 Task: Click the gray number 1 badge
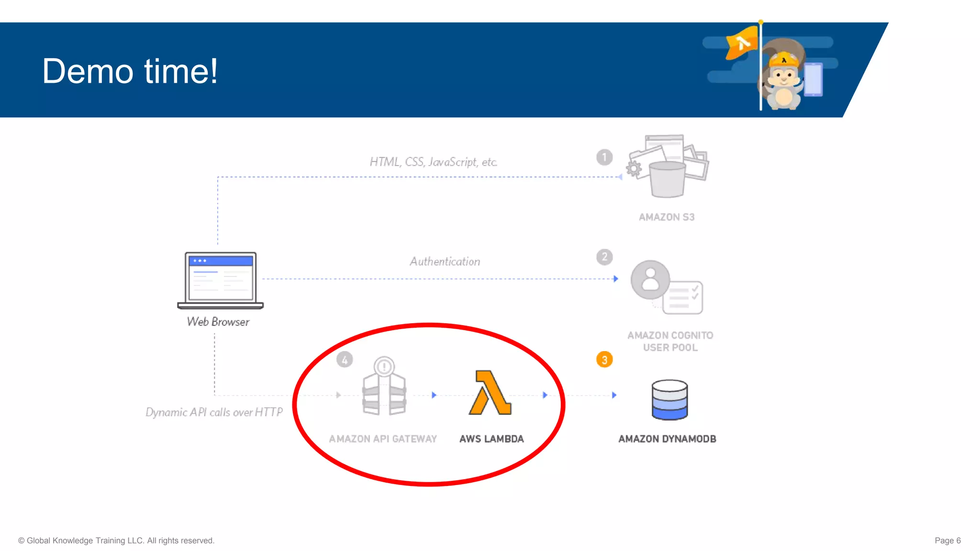coord(604,157)
